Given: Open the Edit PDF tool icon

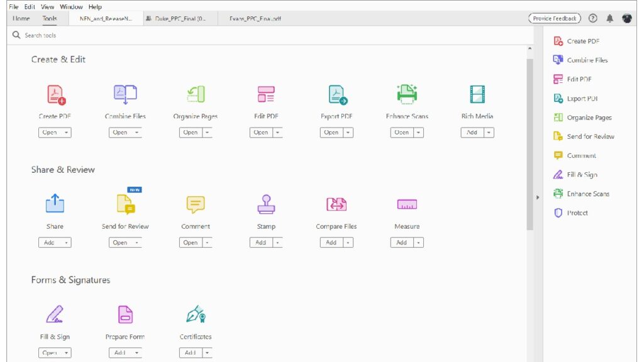Looking at the screenshot, I should (x=266, y=94).
